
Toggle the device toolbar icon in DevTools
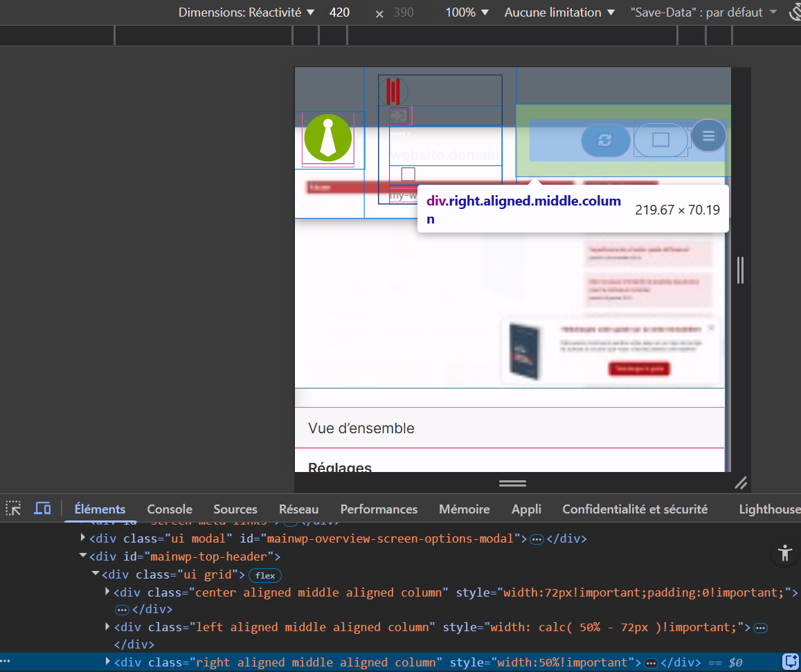[42, 509]
